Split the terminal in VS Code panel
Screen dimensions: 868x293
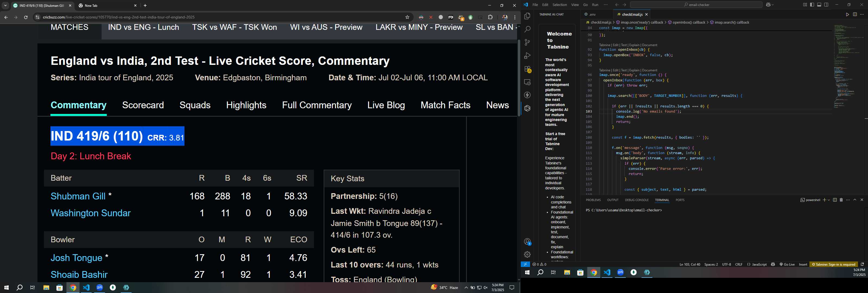[x=835, y=200]
